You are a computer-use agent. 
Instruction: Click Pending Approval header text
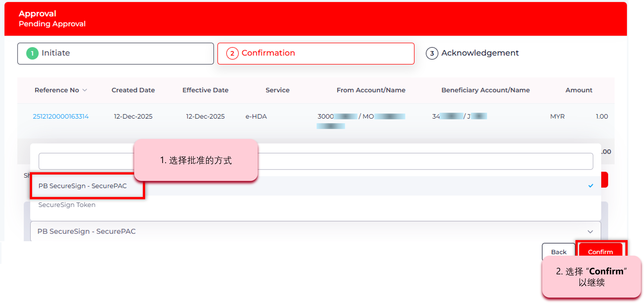[52, 24]
